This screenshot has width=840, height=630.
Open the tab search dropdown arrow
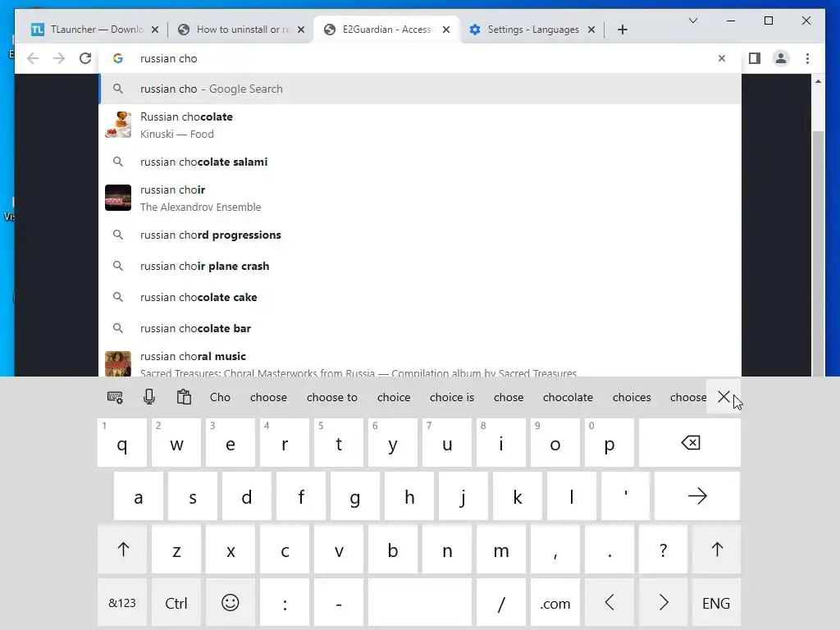tap(692, 21)
